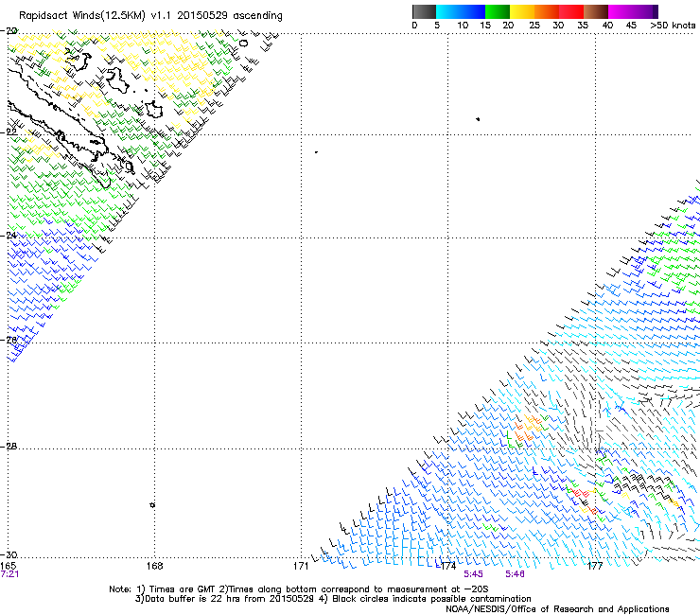Image resolution: width=700 pixels, height=615 pixels.
Task: Click the "-22" latitude label
Action: coord(9,132)
